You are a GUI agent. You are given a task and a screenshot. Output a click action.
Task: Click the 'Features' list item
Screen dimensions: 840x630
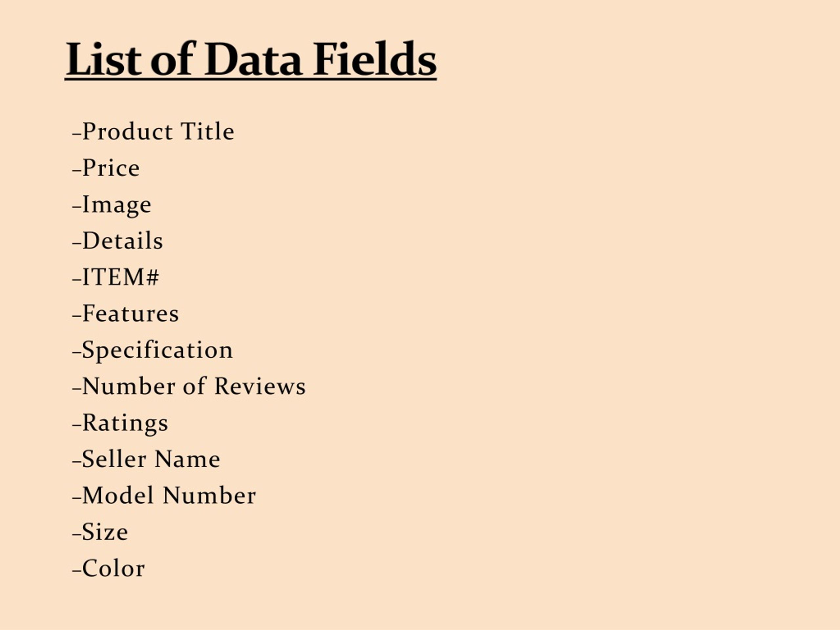point(125,313)
